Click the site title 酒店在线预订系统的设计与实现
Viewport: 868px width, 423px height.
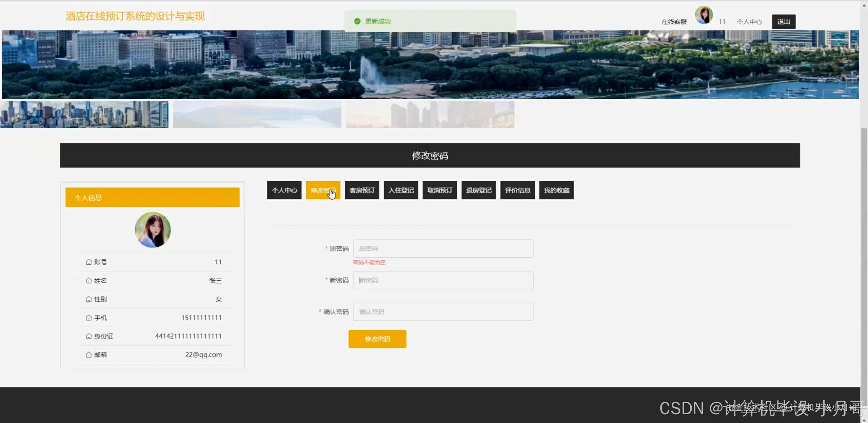[135, 16]
